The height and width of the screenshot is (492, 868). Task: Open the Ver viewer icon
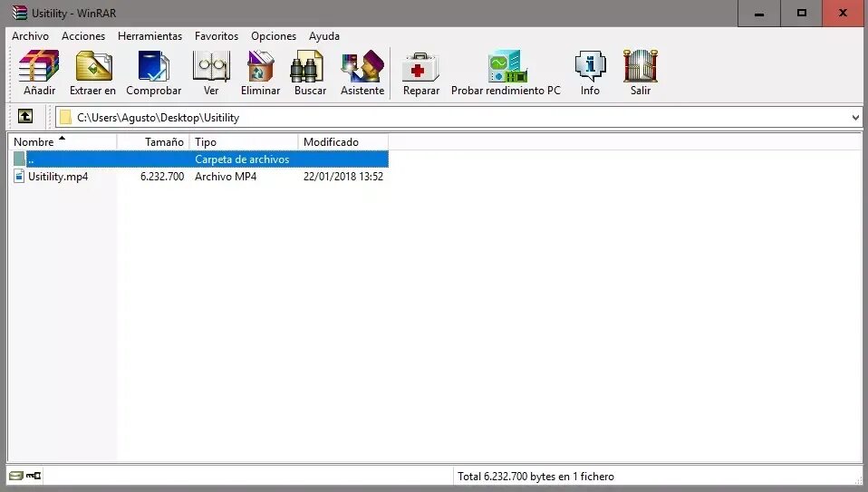tap(211, 66)
